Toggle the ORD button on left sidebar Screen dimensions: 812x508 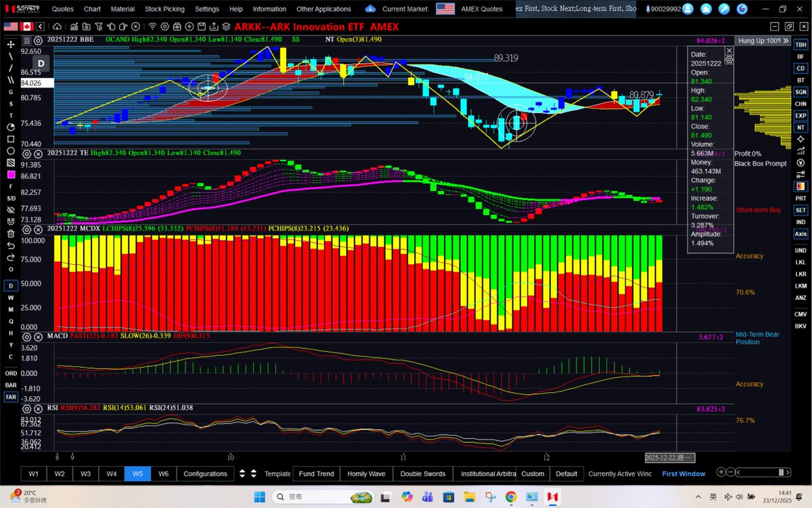pyautogui.click(x=11, y=373)
